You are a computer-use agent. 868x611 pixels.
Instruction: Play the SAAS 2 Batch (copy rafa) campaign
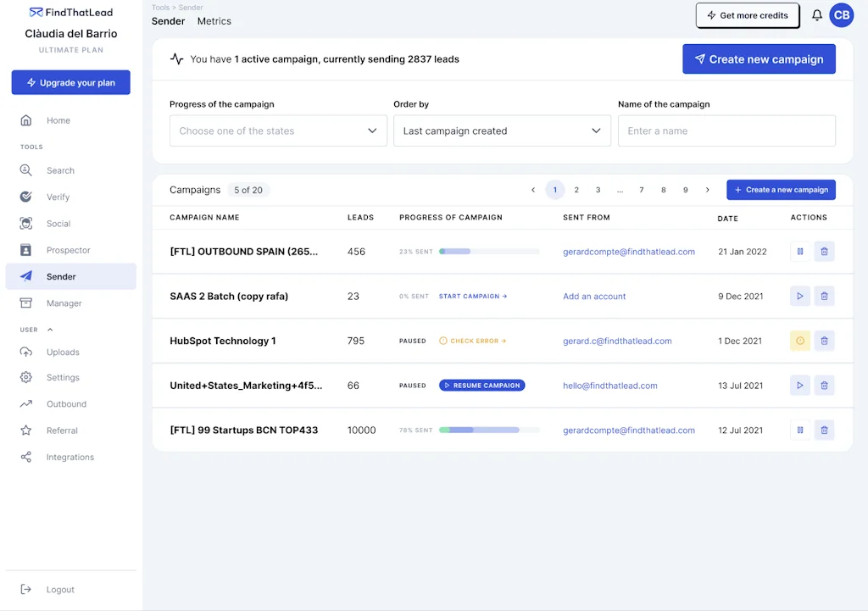[799, 296]
